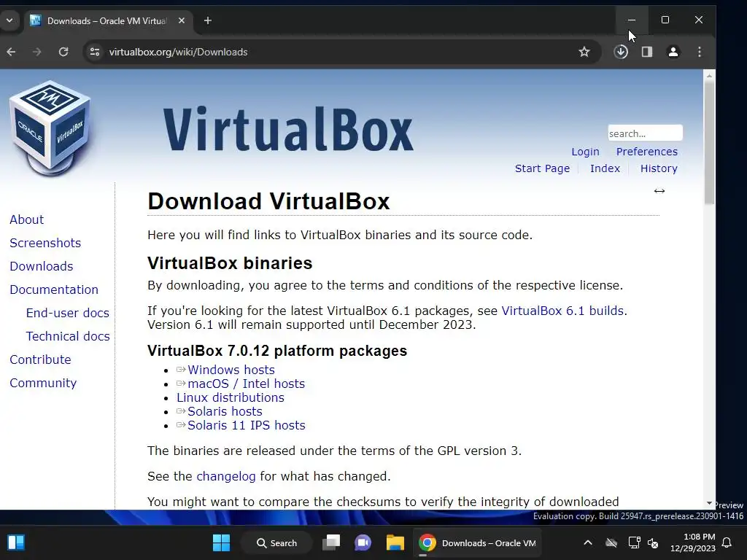Click the OneDrive cloud tray icon

pos(611,542)
